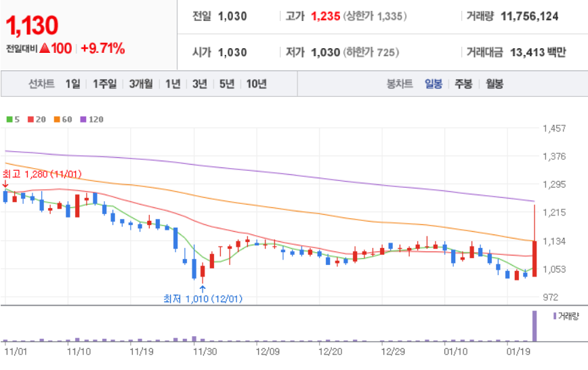Click the 01/10 date axis label

coord(456,352)
